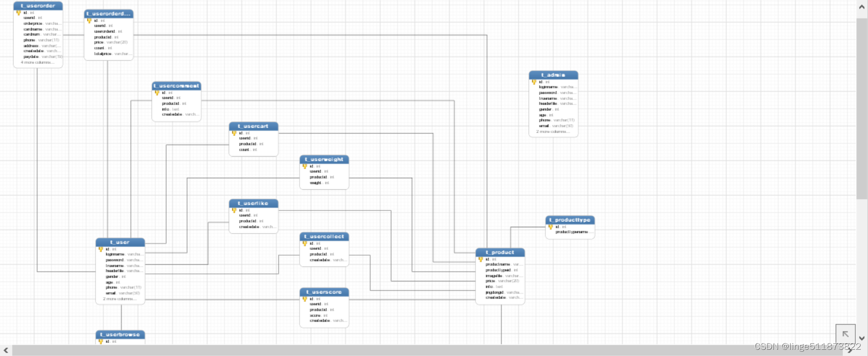Screen dimensions: 868x356
Task: Select the t_usercart table header
Action: (x=253, y=126)
